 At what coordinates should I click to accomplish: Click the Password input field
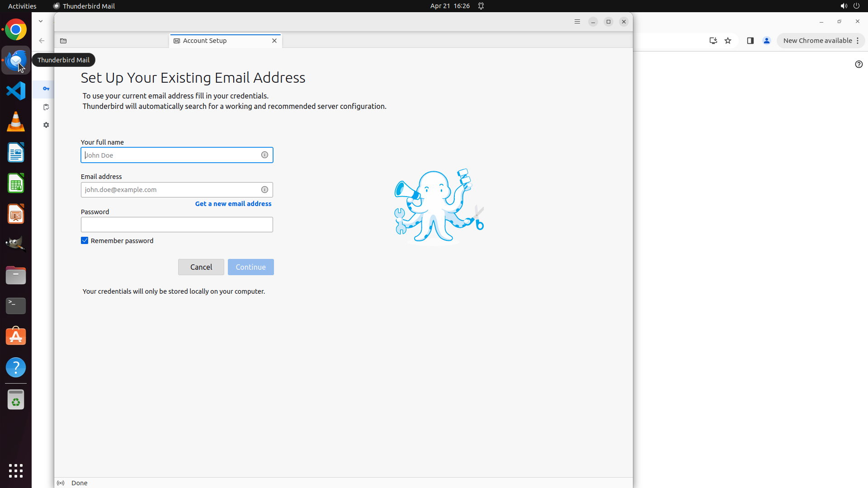pyautogui.click(x=177, y=225)
